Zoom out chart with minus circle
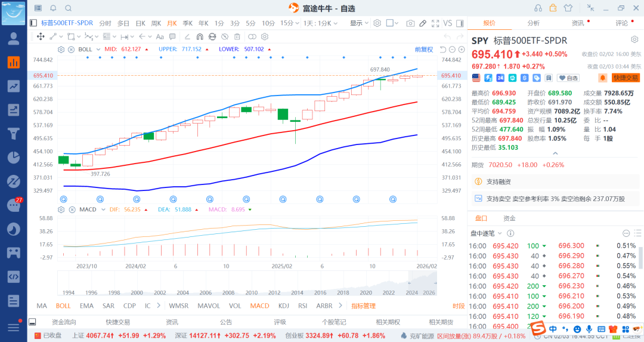 452,50
